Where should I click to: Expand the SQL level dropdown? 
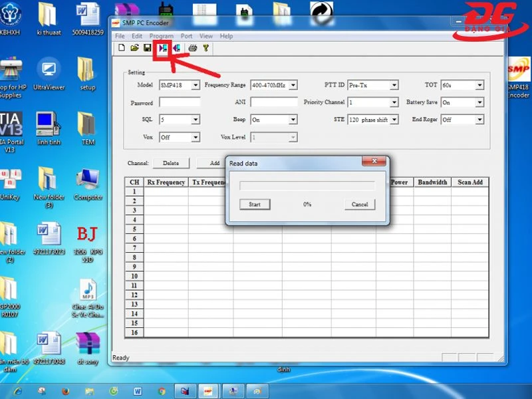point(196,120)
